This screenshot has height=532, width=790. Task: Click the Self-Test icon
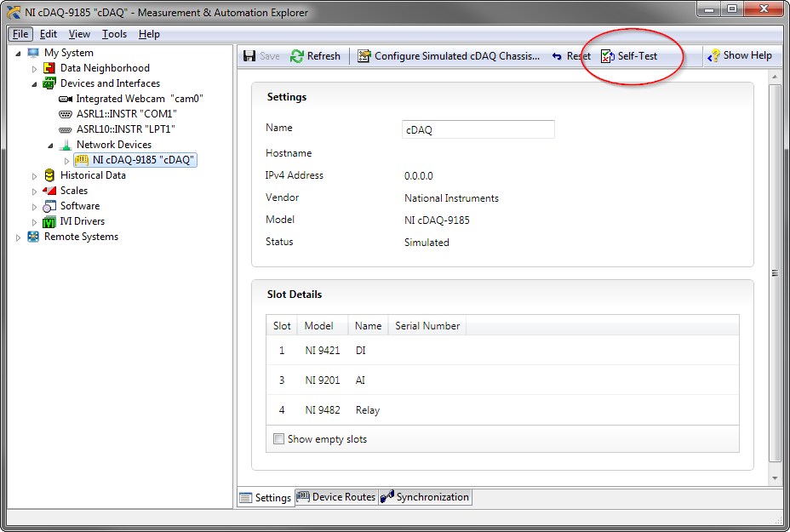(608, 56)
